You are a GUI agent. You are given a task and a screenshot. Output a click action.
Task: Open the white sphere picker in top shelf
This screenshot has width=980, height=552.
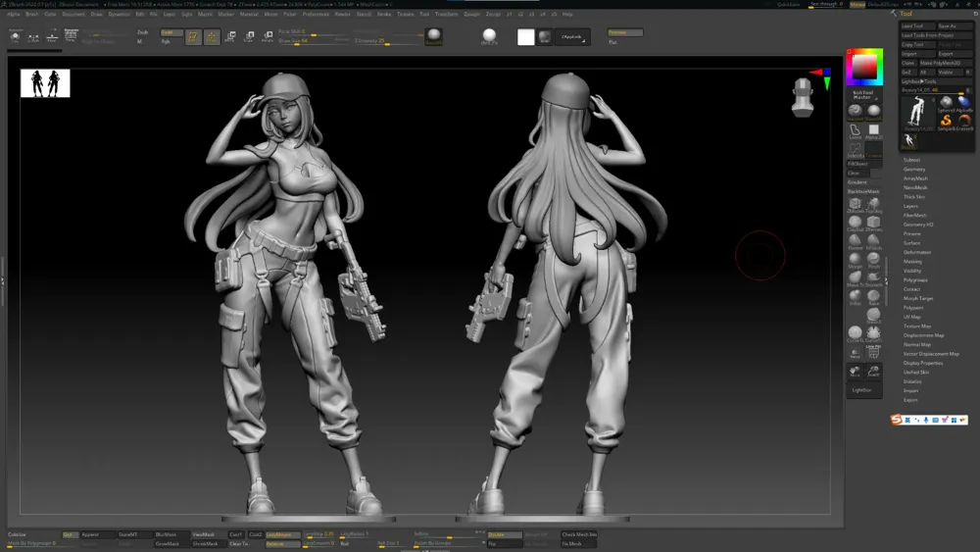tap(489, 36)
